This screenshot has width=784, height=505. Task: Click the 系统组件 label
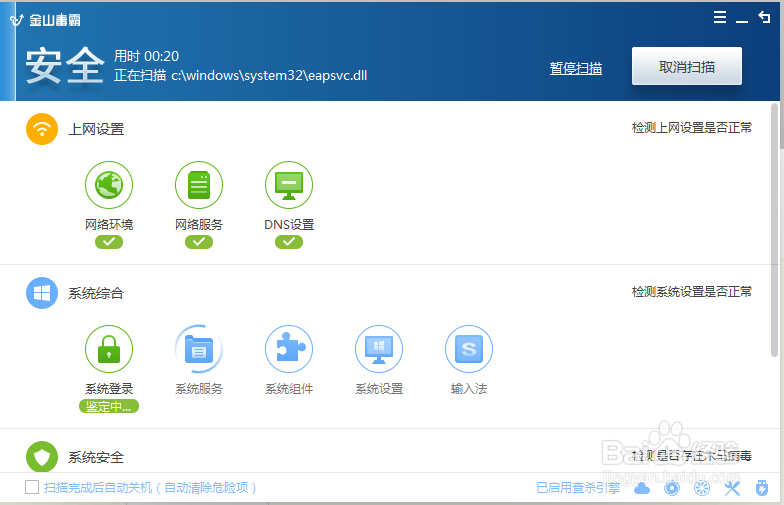[289, 388]
